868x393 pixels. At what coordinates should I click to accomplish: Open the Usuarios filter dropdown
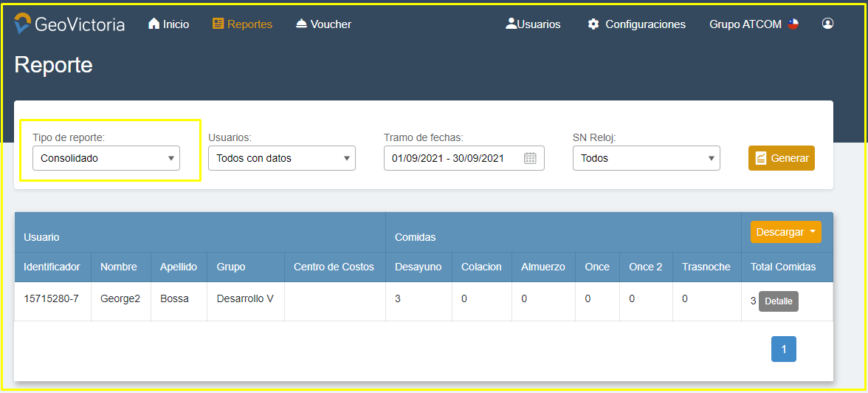[281, 158]
